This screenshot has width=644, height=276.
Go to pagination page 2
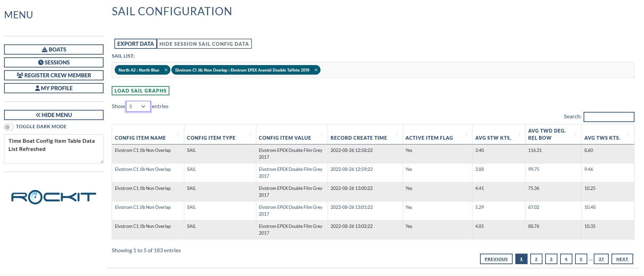pyautogui.click(x=536, y=259)
